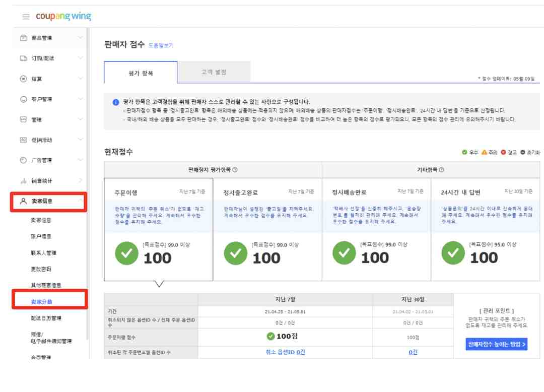Click the 지난 7일 column header
This screenshot has width=544, height=392.
[285, 299]
